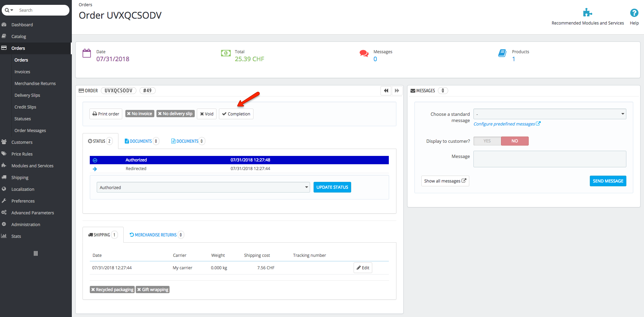Click the Orders credit card sidebar icon

coord(4,48)
